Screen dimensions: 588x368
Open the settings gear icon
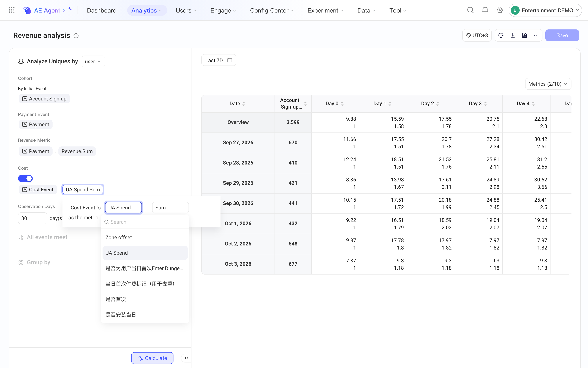point(500,10)
